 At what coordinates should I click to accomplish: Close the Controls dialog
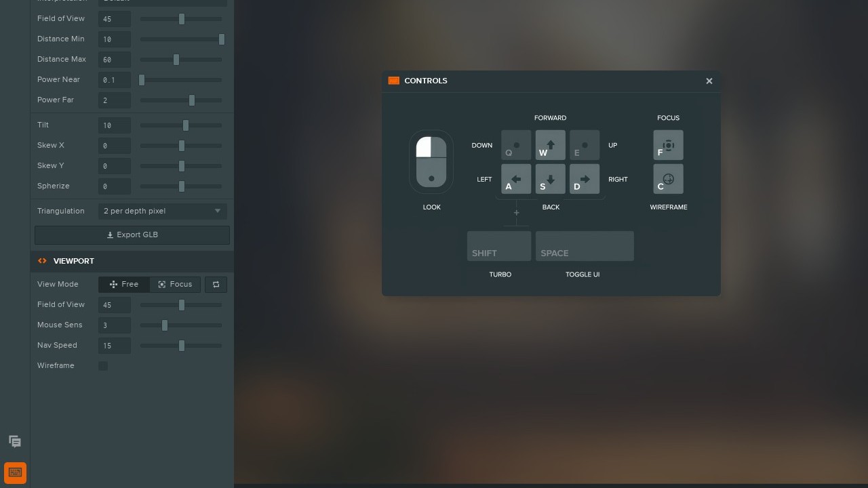(x=709, y=81)
